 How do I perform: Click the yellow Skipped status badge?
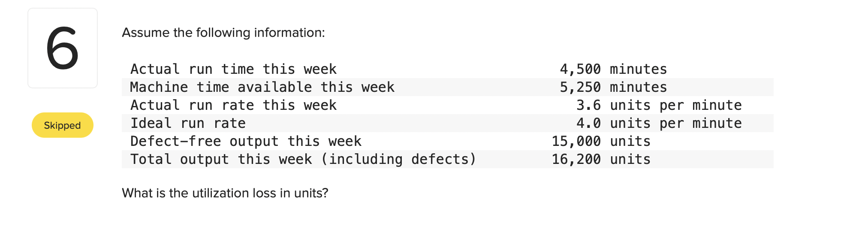click(x=63, y=125)
